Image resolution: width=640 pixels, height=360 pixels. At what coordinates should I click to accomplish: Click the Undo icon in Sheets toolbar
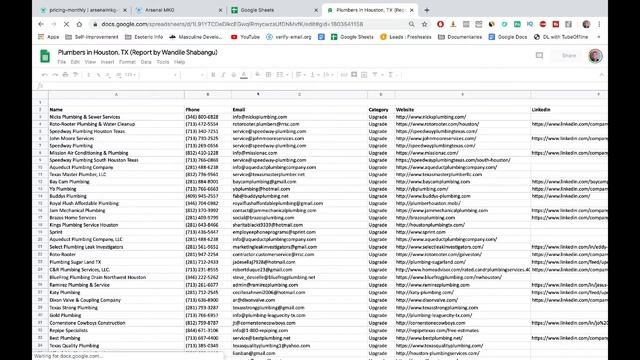45,75
